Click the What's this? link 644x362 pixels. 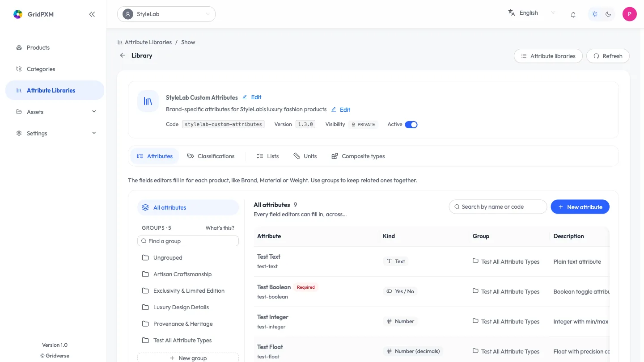click(x=220, y=228)
